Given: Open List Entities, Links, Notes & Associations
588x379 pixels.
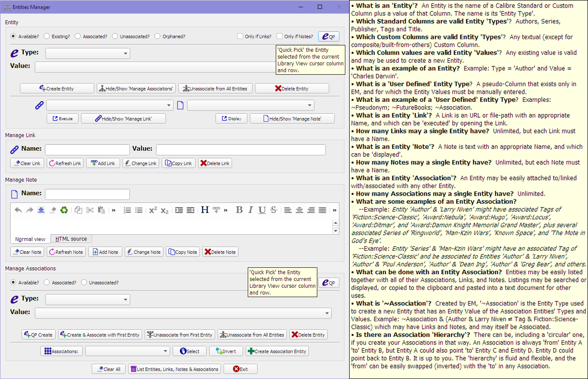Looking at the screenshot, I should pos(174,369).
